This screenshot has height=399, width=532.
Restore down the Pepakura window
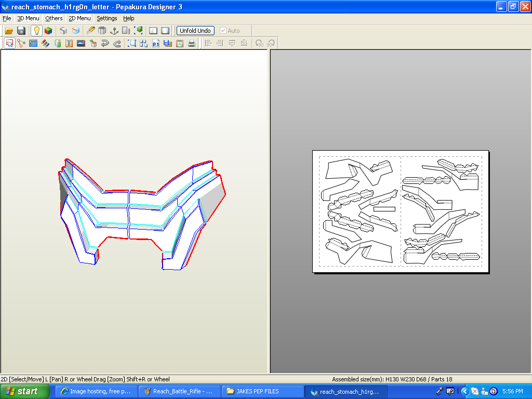pos(513,6)
